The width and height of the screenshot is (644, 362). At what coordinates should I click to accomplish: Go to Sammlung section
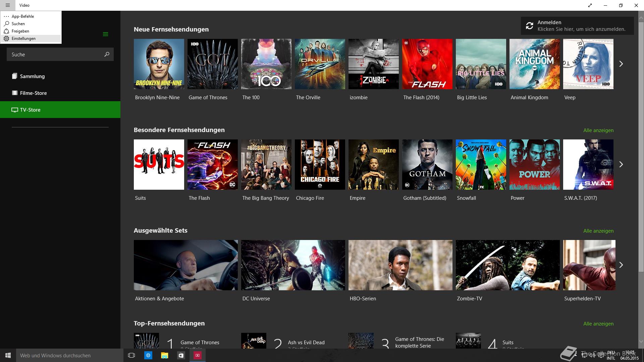pyautogui.click(x=60, y=76)
